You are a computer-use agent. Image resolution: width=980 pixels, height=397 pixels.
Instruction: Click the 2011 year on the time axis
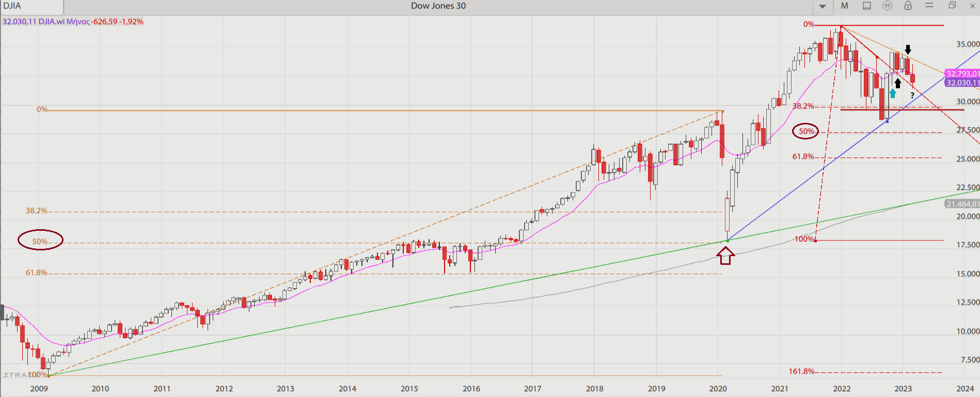tap(162, 389)
